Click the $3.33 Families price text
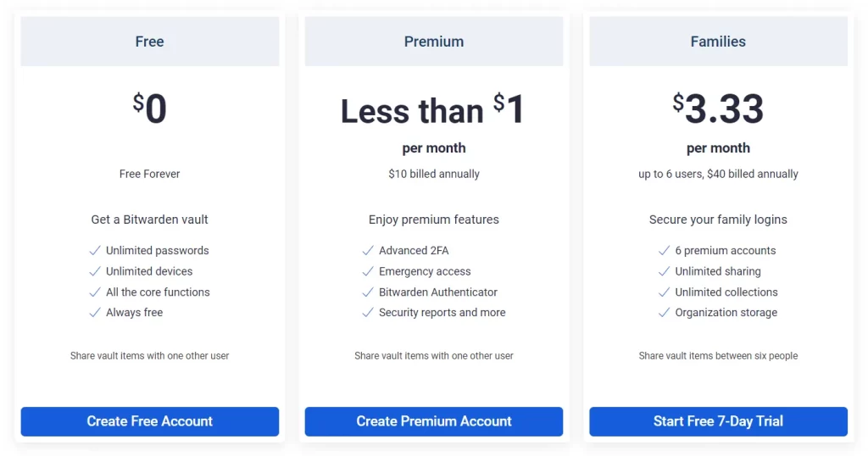868x456 pixels. (718, 108)
